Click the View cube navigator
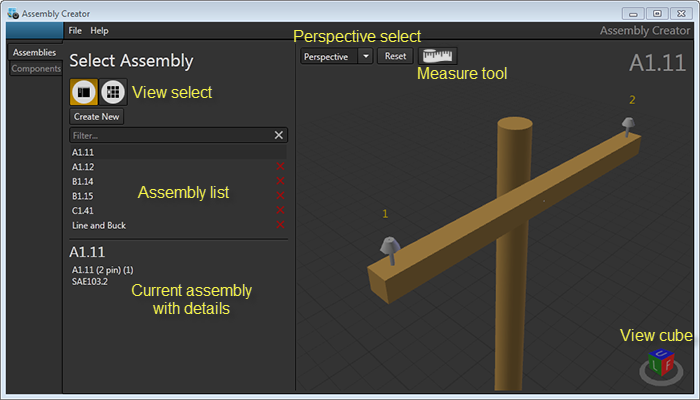 click(x=660, y=366)
